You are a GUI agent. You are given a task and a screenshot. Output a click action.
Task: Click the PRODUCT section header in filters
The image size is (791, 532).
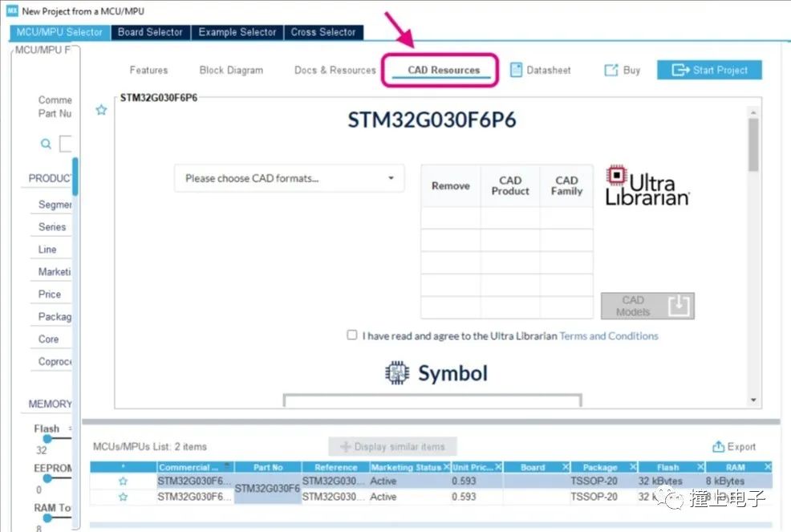click(50, 178)
